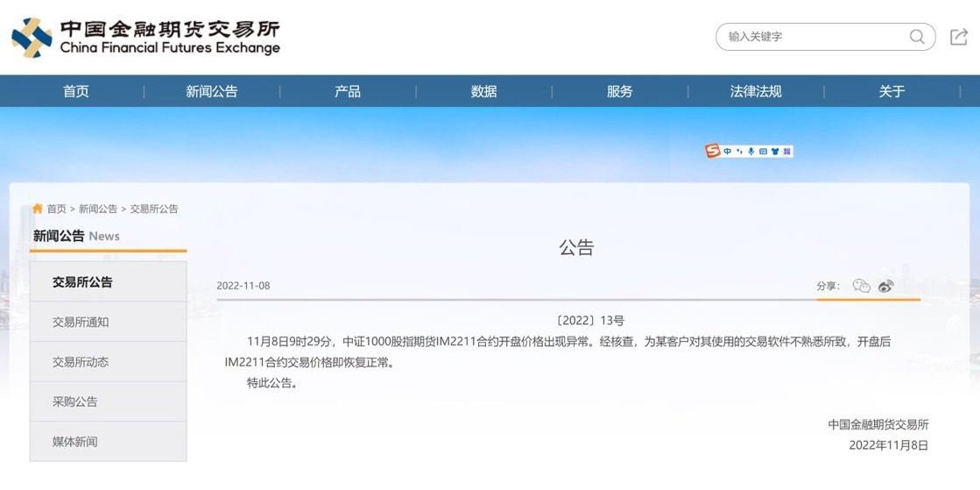The height and width of the screenshot is (490, 980).
Task: Share announcement via WeChat icon
Action: coord(861,286)
